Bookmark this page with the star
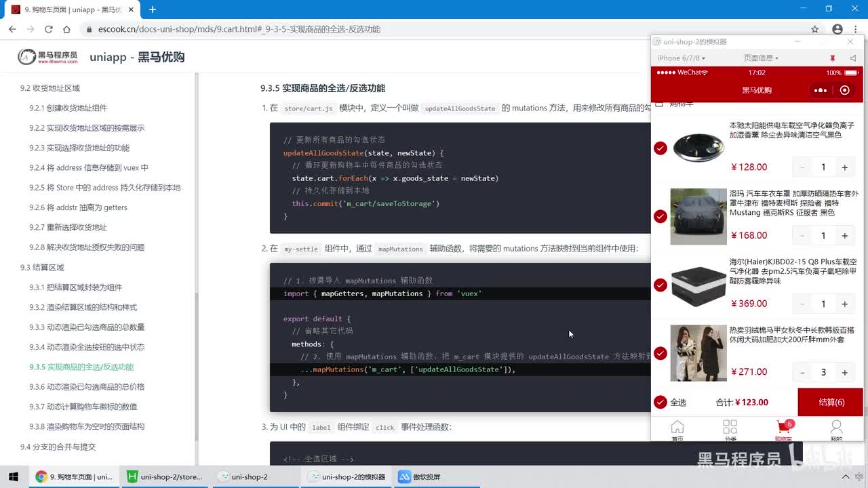The image size is (868, 488). (x=815, y=29)
